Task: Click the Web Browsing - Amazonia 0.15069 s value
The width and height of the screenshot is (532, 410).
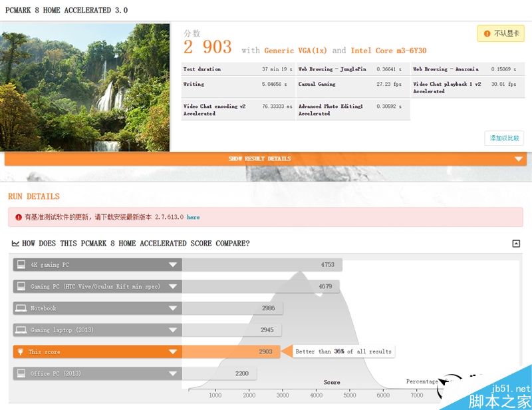Action: click(504, 69)
